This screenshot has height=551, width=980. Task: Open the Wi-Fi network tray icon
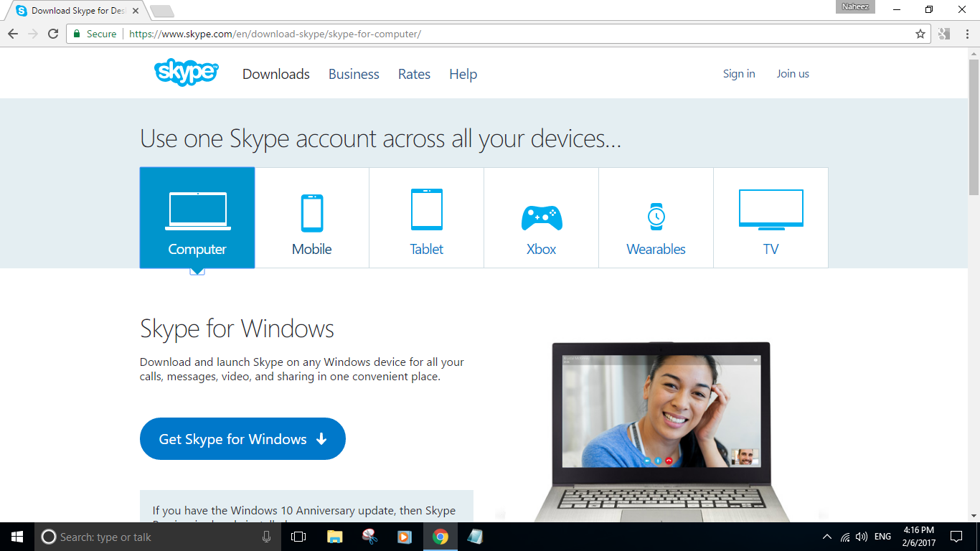[x=845, y=537]
